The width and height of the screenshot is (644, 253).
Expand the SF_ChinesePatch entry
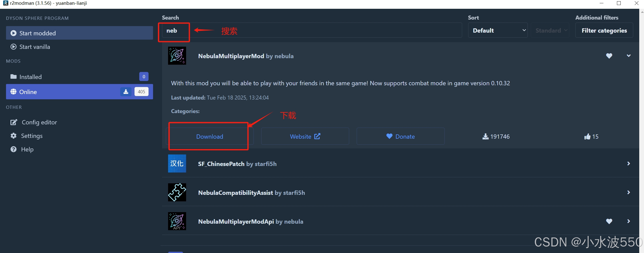click(x=629, y=163)
